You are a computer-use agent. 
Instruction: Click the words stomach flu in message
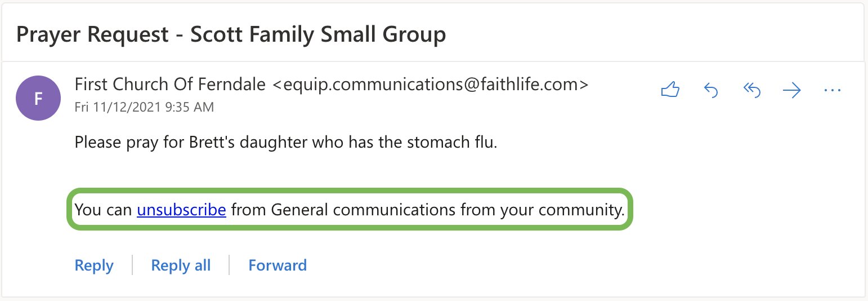(x=454, y=142)
